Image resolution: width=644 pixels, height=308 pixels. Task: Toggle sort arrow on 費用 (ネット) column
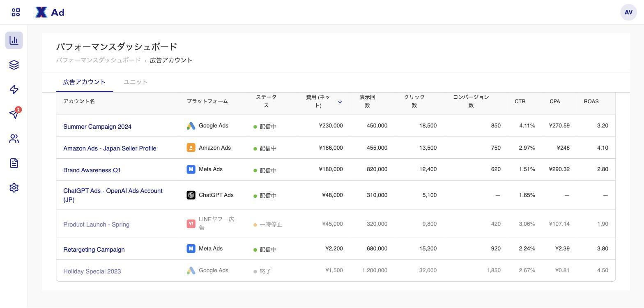[x=340, y=102]
